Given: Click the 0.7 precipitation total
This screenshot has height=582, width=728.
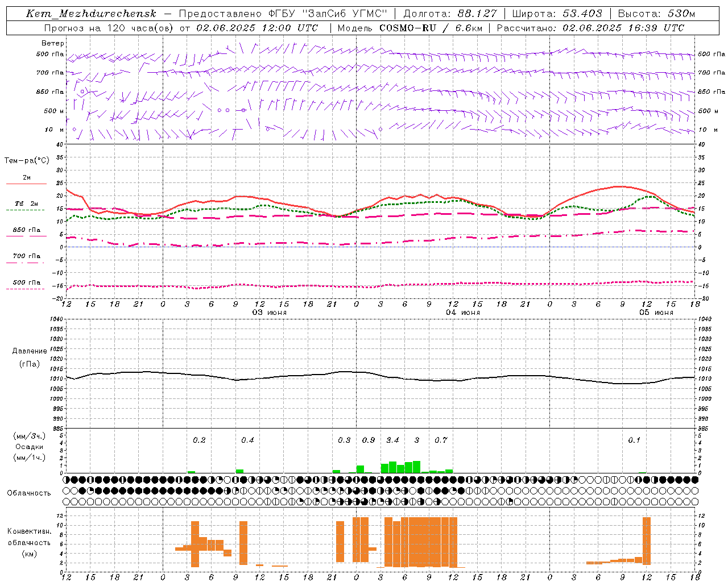Looking at the screenshot, I should (x=441, y=440).
